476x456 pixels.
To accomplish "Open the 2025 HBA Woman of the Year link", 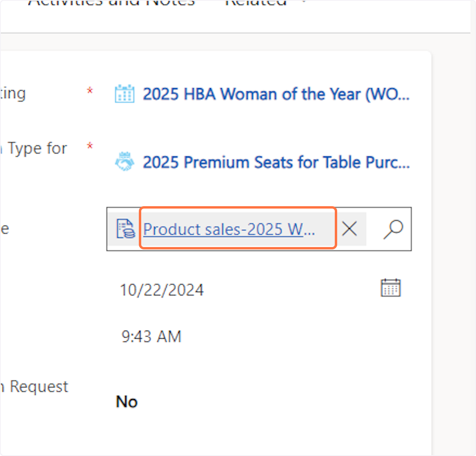I will 276,94.
